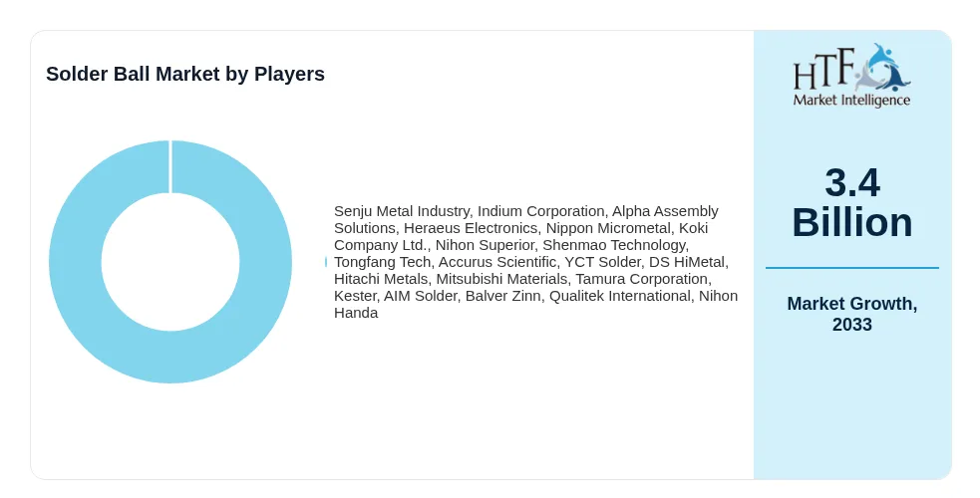This screenshot has width=980, height=498.
Task: Click Senju Metal Industry in the legend
Action: [x=401, y=211]
